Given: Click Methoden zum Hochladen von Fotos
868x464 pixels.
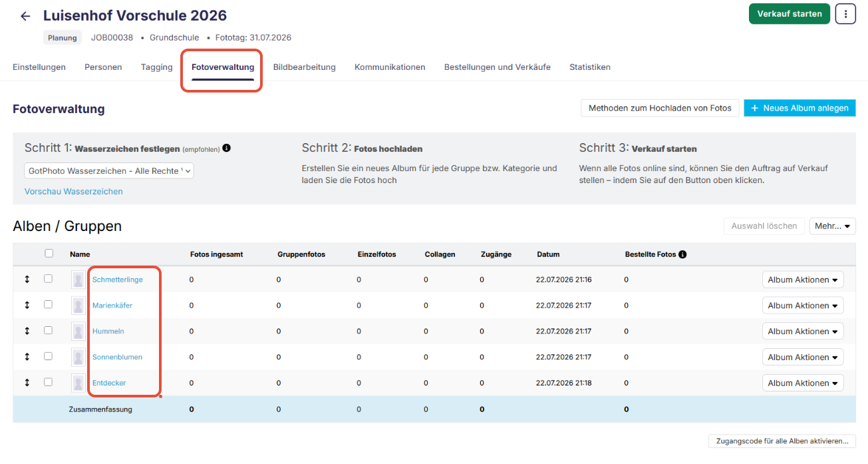Looking at the screenshot, I should [660, 108].
